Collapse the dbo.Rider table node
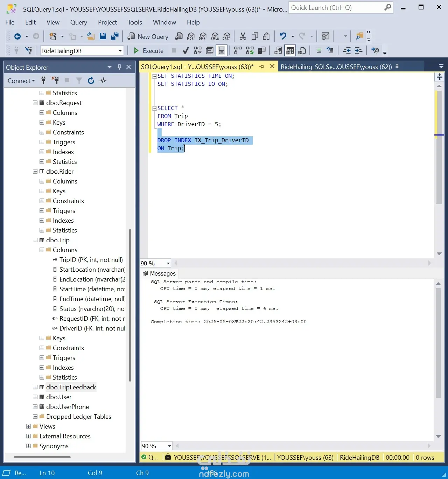448x479 pixels. tap(35, 172)
